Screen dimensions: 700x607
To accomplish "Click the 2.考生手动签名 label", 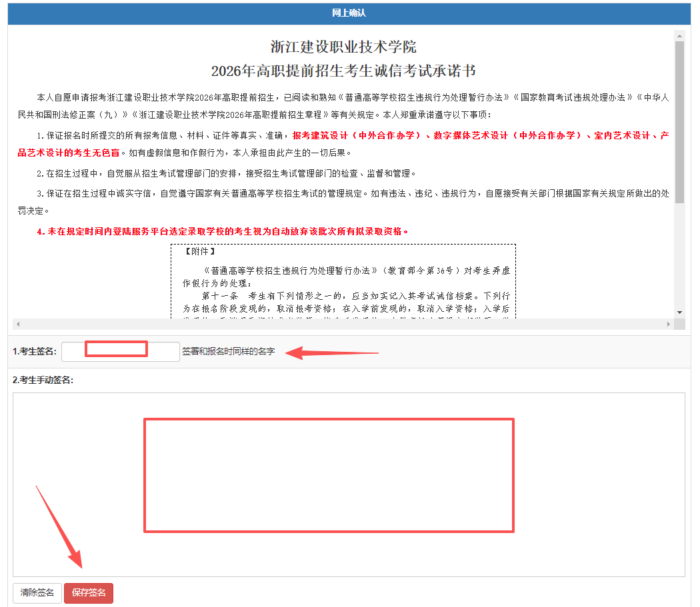I will [43, 380].
